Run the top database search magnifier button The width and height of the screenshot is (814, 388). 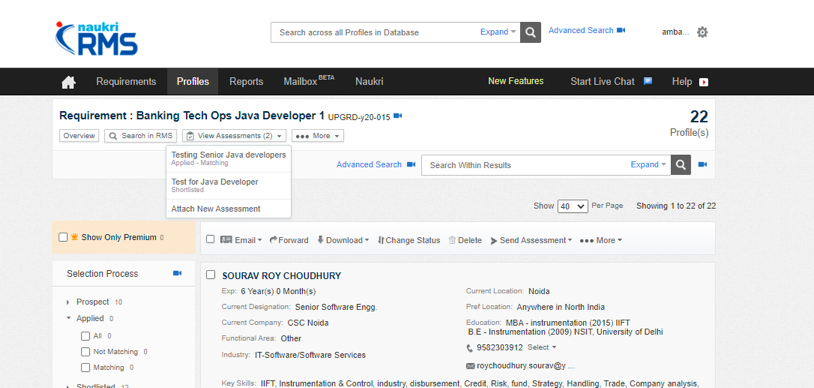(x=531, y=32)
